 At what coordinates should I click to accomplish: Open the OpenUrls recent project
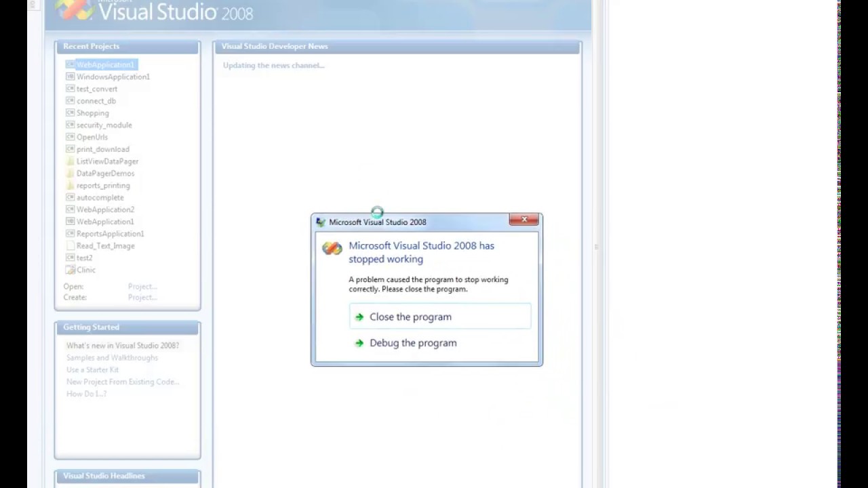tap(92, 137)
